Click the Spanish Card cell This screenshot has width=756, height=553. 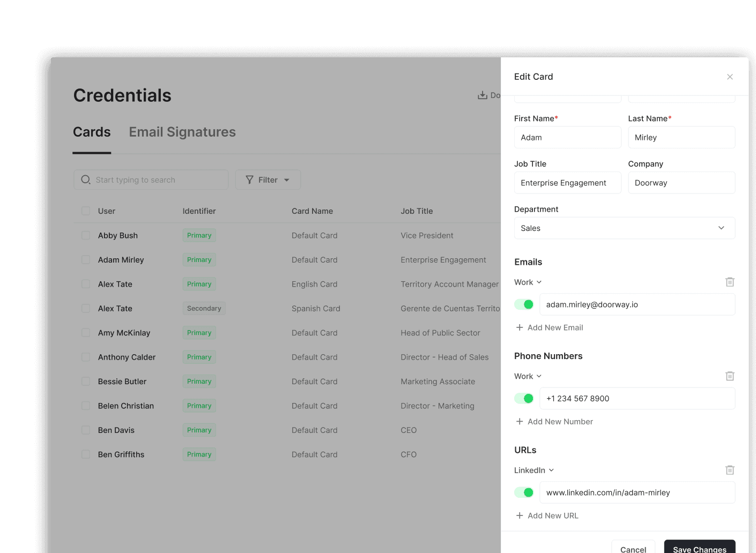click(x=316, y=309)
